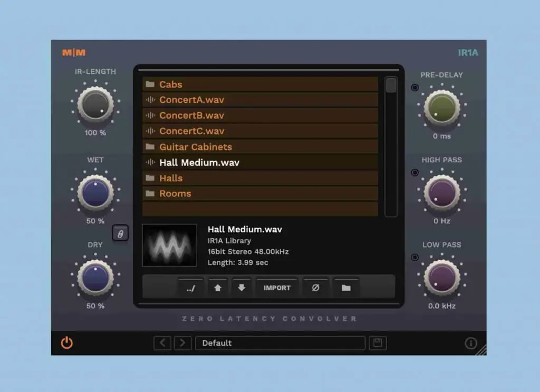540x392 pixels.
Task: Click the Dry level knob
Action: pos(95,277)
